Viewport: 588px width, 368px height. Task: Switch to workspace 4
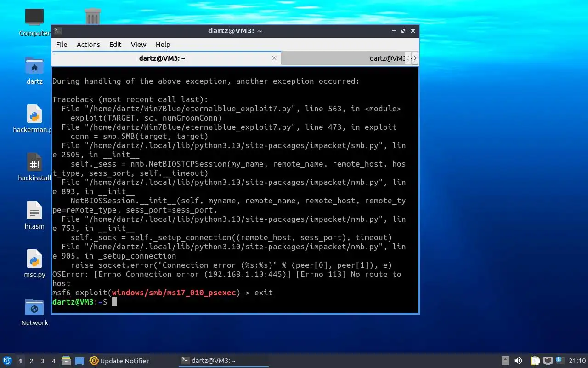click(x=53, y=361)
